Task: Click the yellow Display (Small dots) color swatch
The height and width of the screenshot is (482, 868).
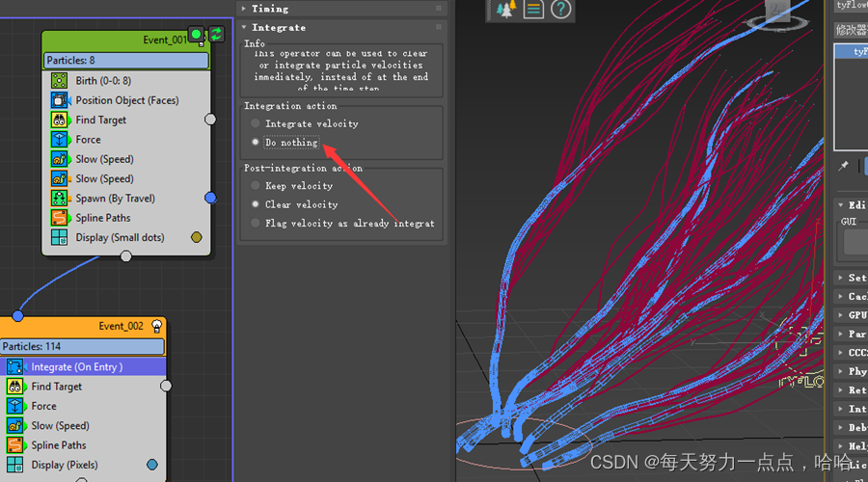Action: [x=197, y=237]
